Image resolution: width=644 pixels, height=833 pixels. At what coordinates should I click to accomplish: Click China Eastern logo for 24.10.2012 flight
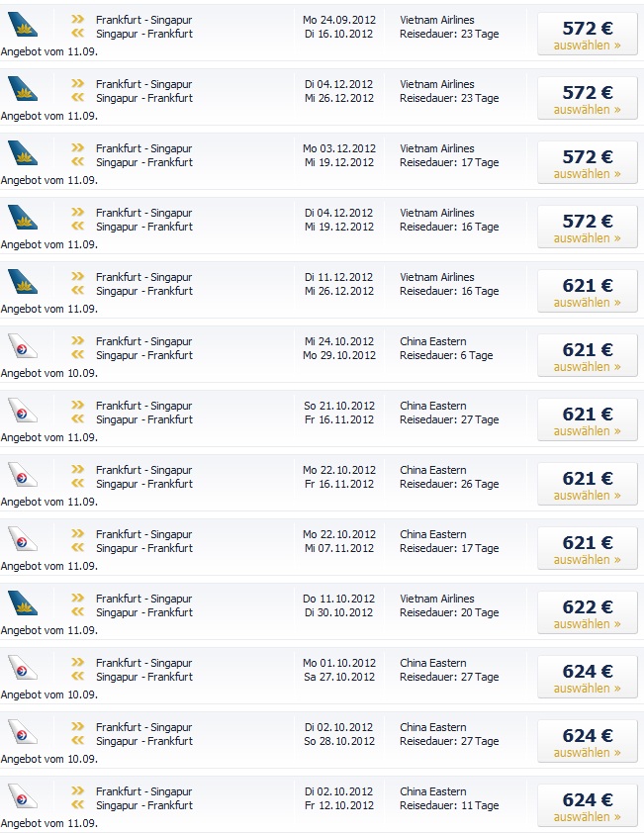[x=23, y=346]
